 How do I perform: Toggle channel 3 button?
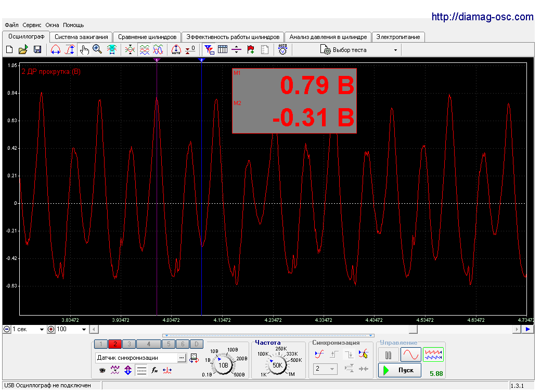tap(129, 344)
